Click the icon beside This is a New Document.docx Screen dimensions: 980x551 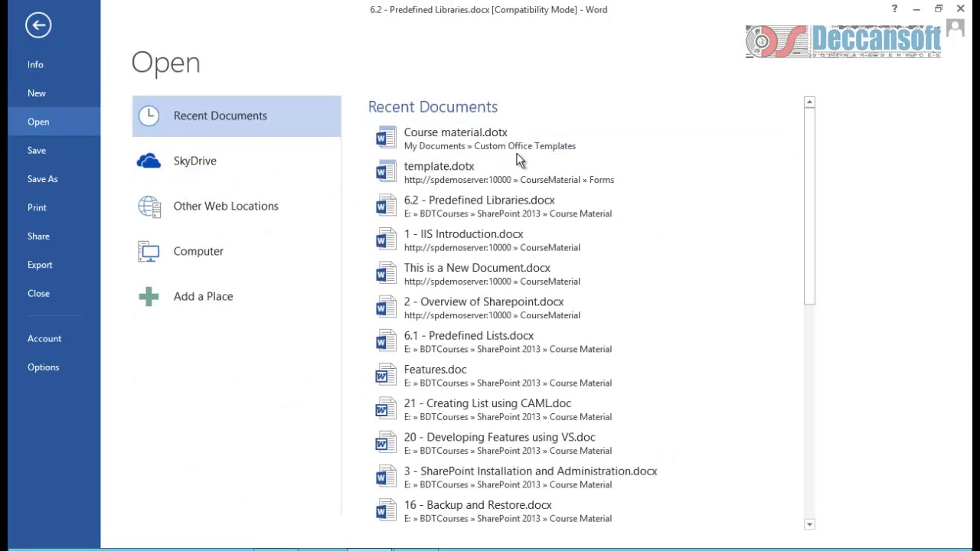coord(386,273)
